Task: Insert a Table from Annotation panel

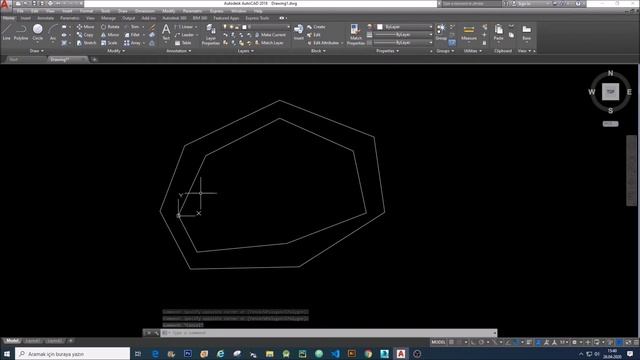Action: click(183, 43)
